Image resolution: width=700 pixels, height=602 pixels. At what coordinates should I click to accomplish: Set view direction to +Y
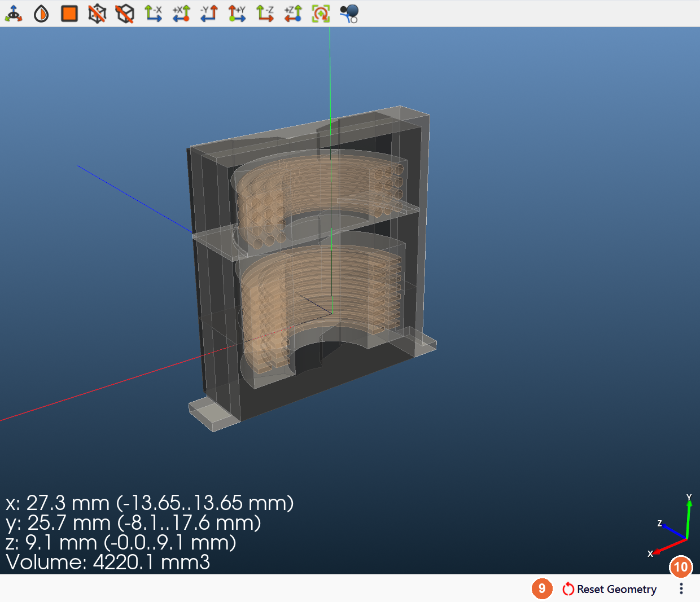(x=237, y=14)
